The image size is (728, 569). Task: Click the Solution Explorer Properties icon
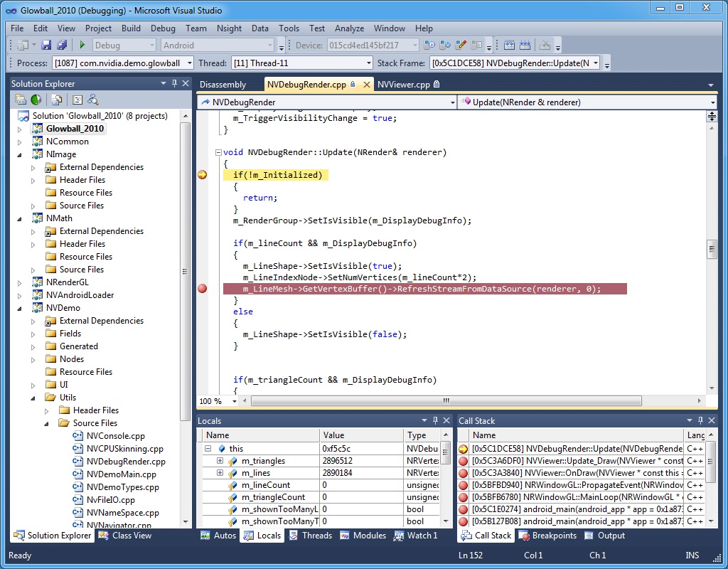[x=21, y=100]
